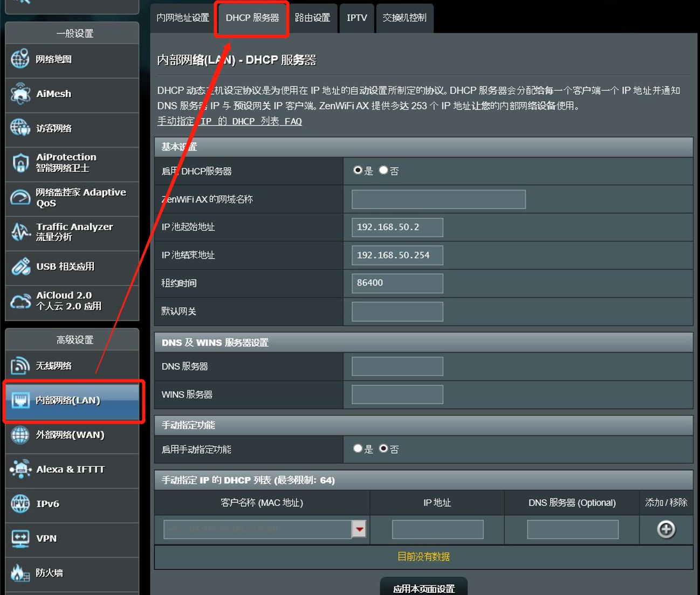
Task: Open USB 相关应用 icon
Action: coord(20,266)
